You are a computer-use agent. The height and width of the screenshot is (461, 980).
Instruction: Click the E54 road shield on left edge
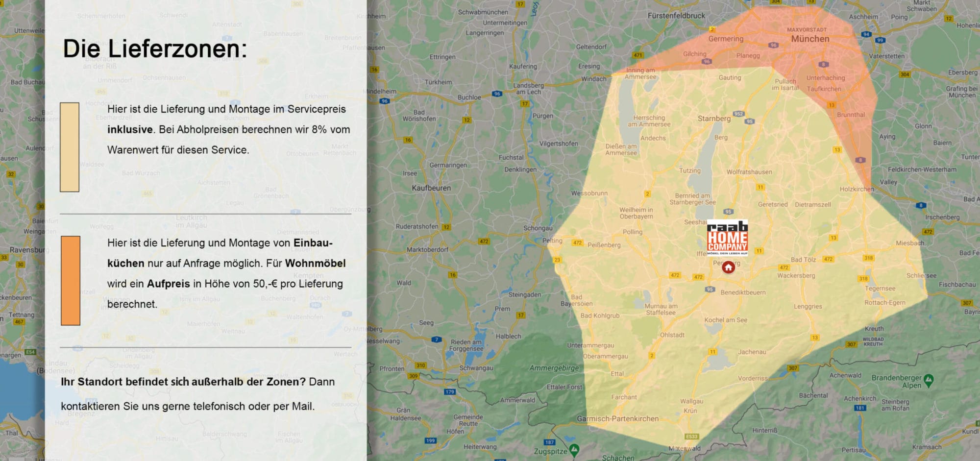pyautogui.click(x=30, y=352)
